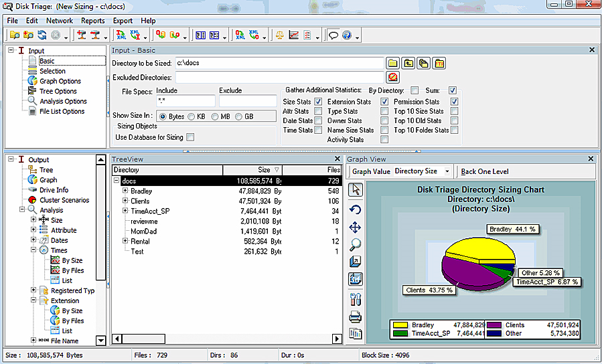The height and width of the screenshot is (364, 602).
Task: Activate the magnifier zoom tool in graph
Action: tap(356, 245)
